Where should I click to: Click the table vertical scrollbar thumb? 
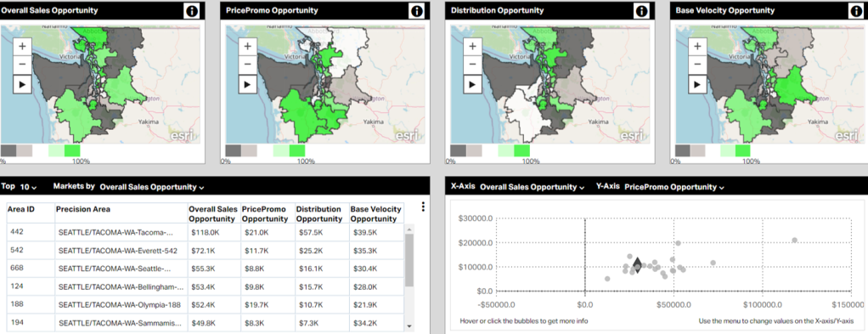[x=409, y=260]
